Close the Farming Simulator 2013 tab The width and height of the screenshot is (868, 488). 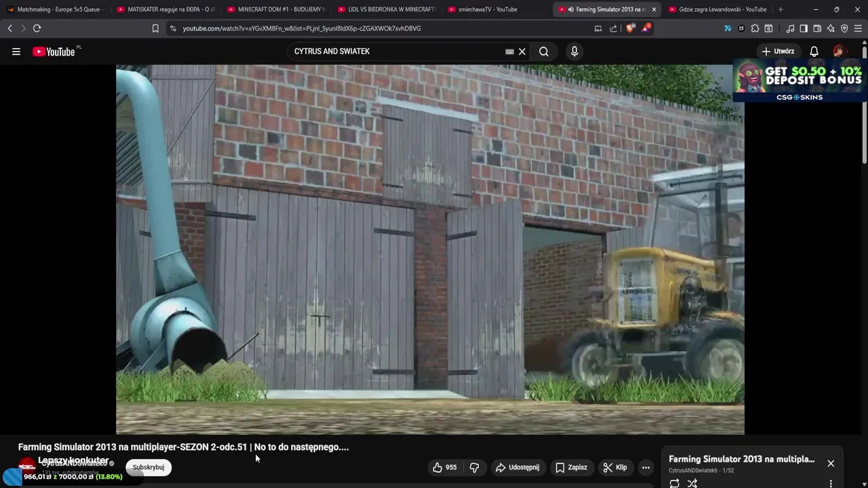click(x=654, y=9)
